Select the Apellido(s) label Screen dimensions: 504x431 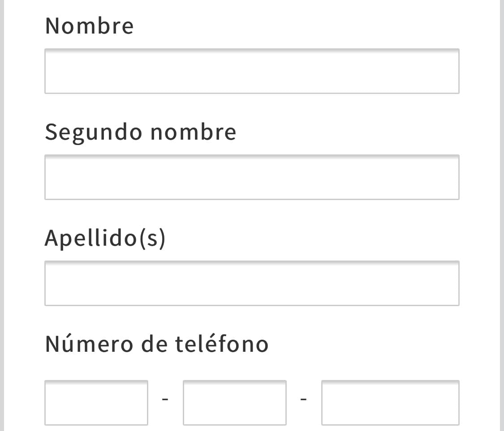105,238
